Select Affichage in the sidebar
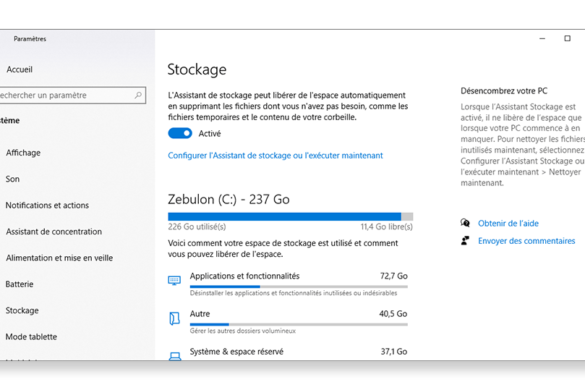 click(23, 153)
